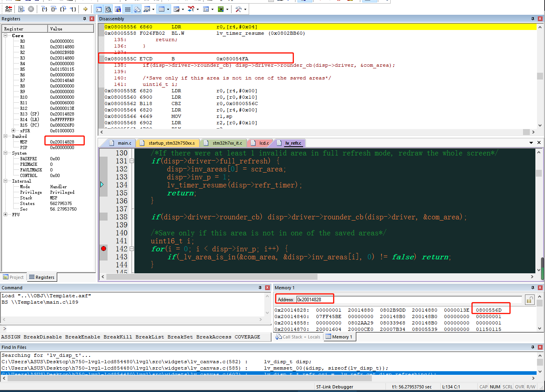Pin the Disassembly panel with pushpin
The image size is (545, 392).
(533, 19)
